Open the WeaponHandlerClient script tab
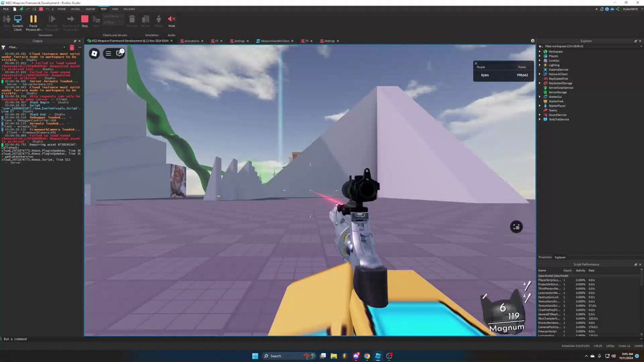 (x=275, y=41)
